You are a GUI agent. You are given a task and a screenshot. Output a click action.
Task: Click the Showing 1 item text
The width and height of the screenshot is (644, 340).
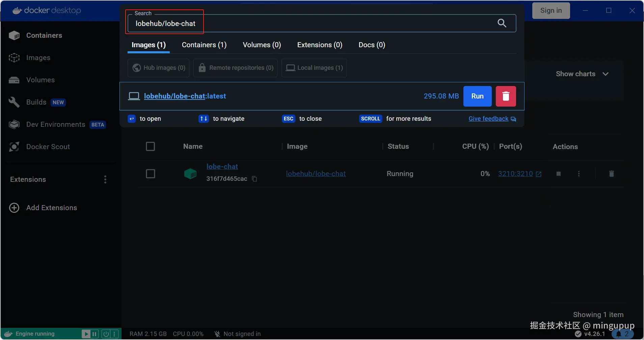click(598, 315)
